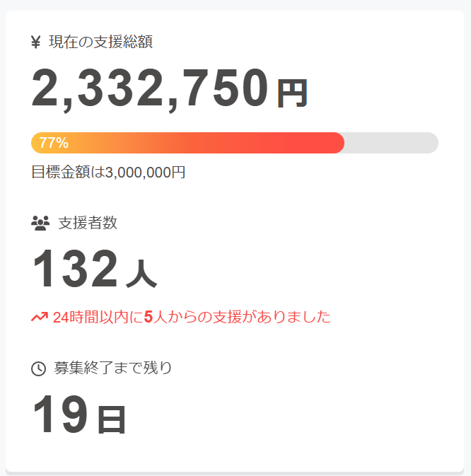Click the 円 unit after the amount
This screenshot has width=471, height=476.
point(292,94)
